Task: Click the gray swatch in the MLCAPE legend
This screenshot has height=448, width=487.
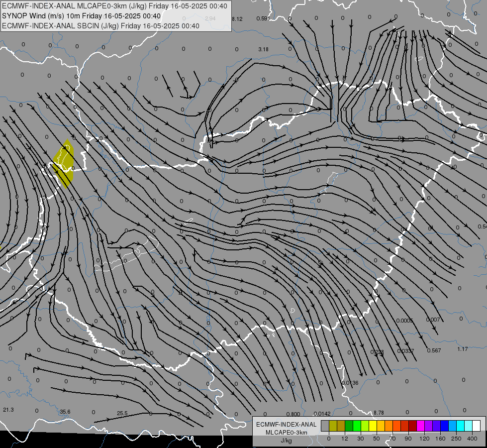Action: (x=325, y=426)
